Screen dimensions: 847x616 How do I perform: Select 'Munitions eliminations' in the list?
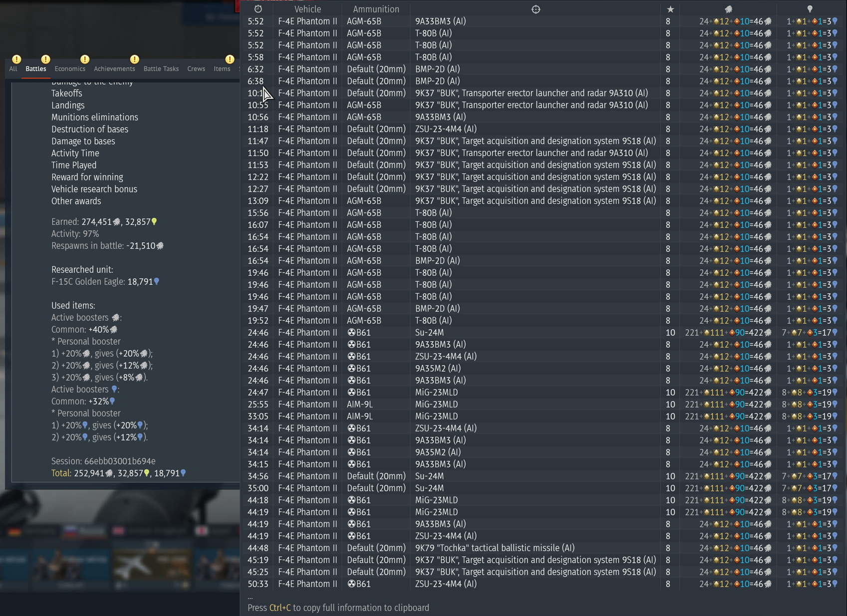tap(95, 117)
